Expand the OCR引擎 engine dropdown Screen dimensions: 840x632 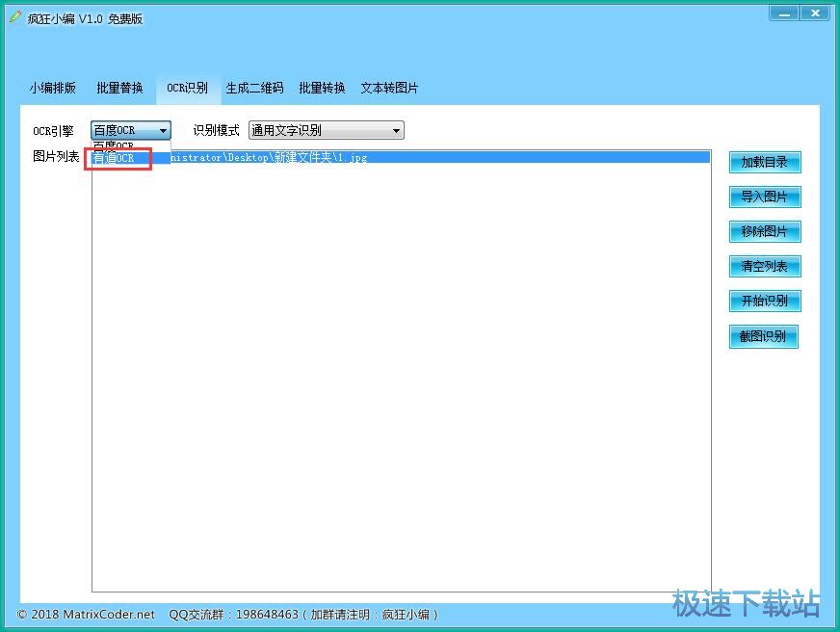pos(131,130)
